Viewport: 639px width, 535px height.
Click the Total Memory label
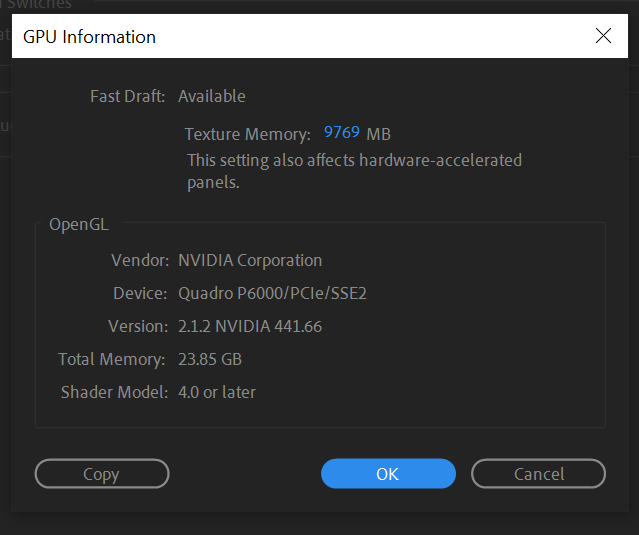[x=112, y=359]
